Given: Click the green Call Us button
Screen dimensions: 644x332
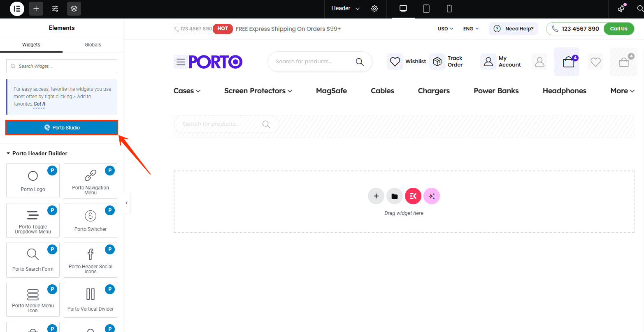Looking at the screenshot, I should [x=618, y=29].
